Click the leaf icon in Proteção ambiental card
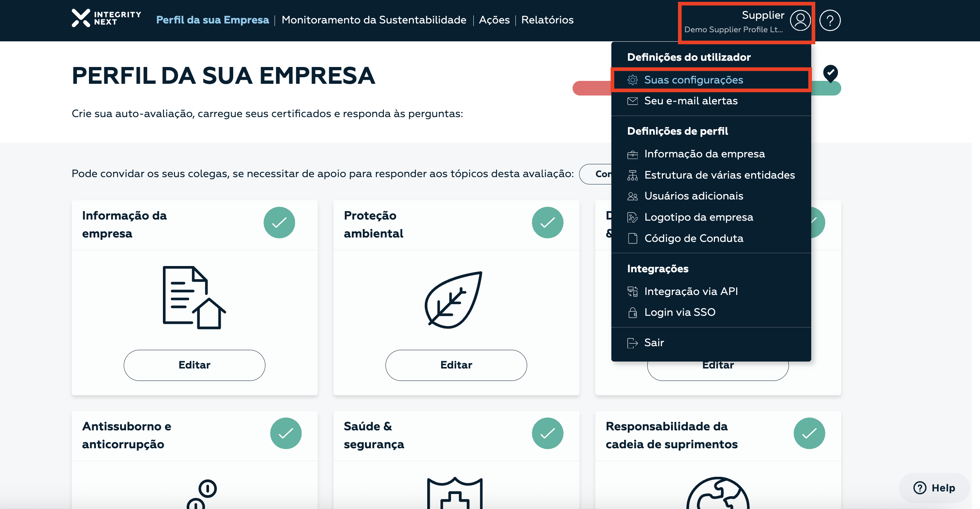Screen dimensions: 980x509 pyautogui.click(x=454, y=300)
